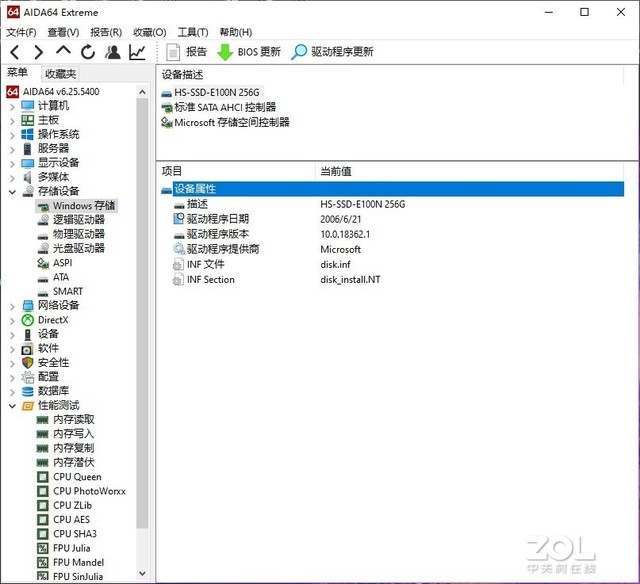640x584 pixels.
Task: Select 光盘驱动器 tree item
Action: coord(71,249)
